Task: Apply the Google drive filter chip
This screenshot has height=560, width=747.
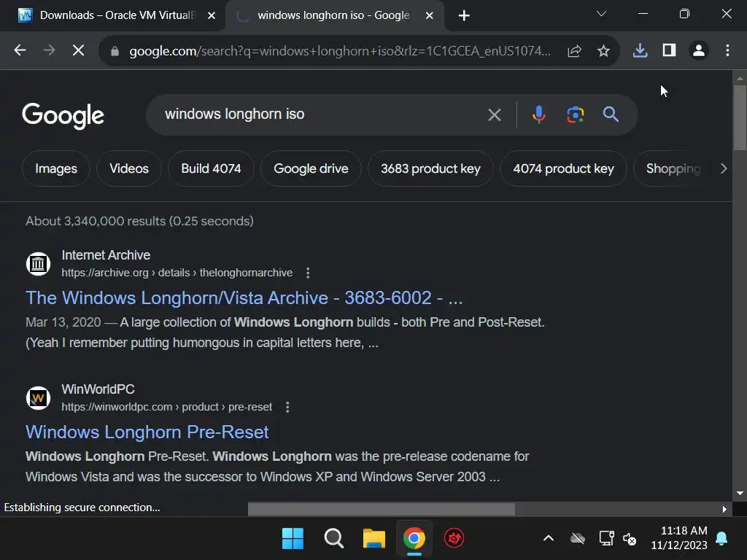Action: [311, 168]
